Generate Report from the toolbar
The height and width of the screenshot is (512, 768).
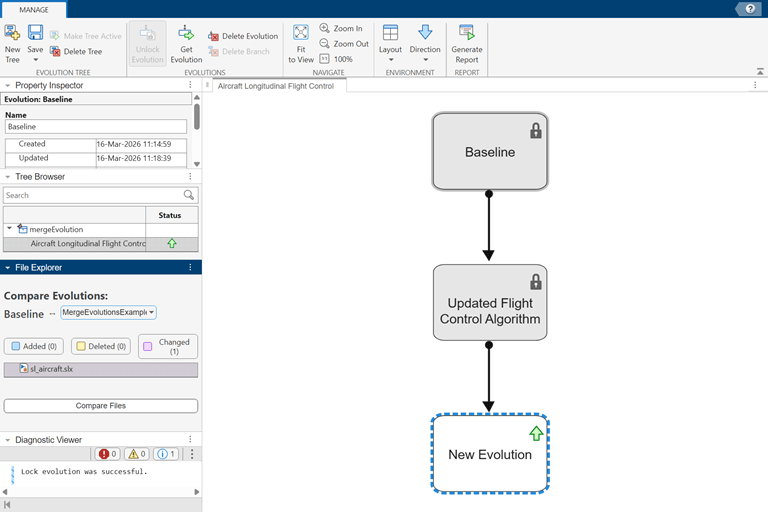click(x=467, y=44)
